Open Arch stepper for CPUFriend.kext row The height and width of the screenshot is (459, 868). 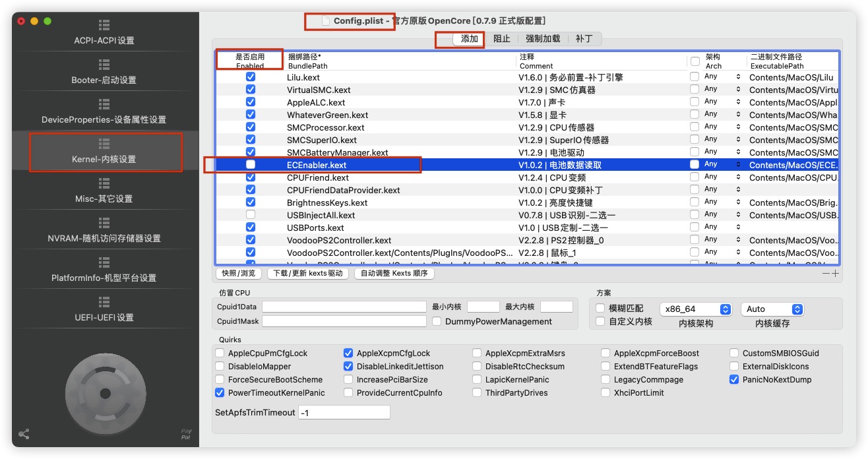(738, 177)
